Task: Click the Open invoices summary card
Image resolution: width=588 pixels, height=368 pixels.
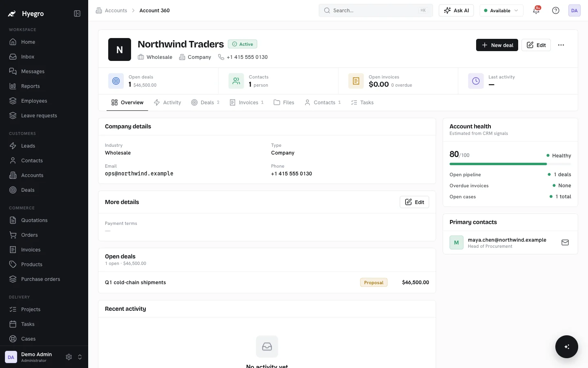Action: 398,81
